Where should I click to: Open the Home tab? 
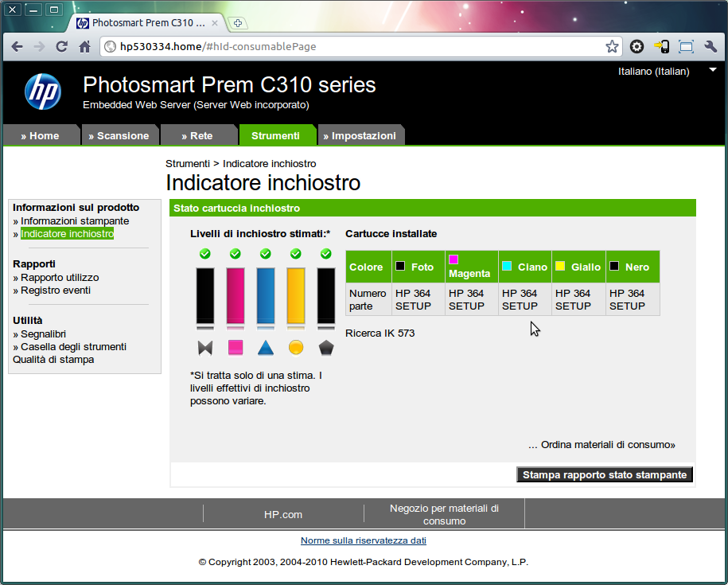point(41,135)
